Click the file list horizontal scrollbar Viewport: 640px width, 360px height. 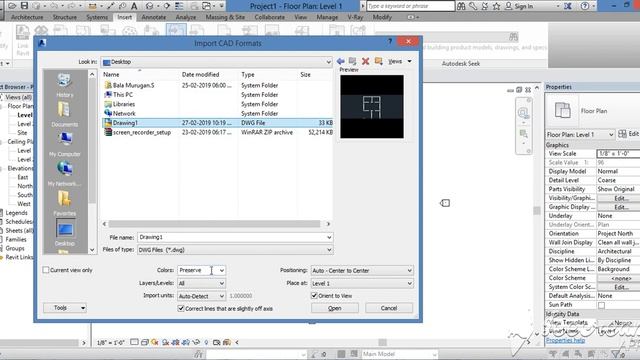pyautogui.click(x=215, y=224)
